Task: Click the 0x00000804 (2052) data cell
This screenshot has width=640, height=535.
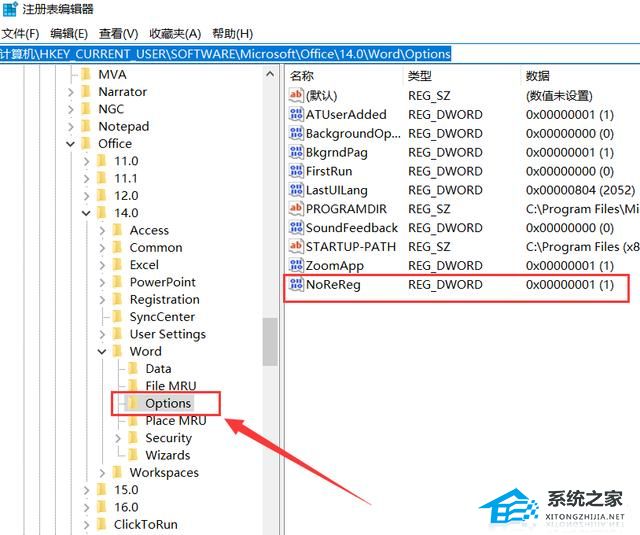Action: pos(580,190)
